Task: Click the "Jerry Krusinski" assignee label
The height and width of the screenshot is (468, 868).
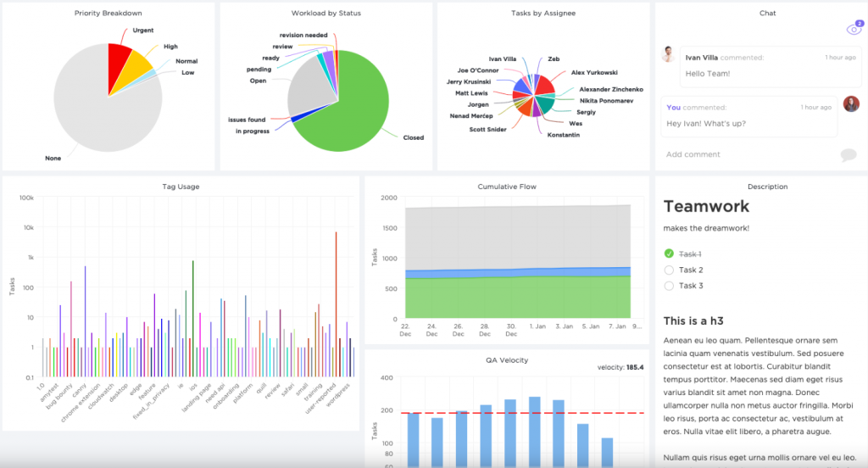Action: pyautogui.click(x=468, y=82)
